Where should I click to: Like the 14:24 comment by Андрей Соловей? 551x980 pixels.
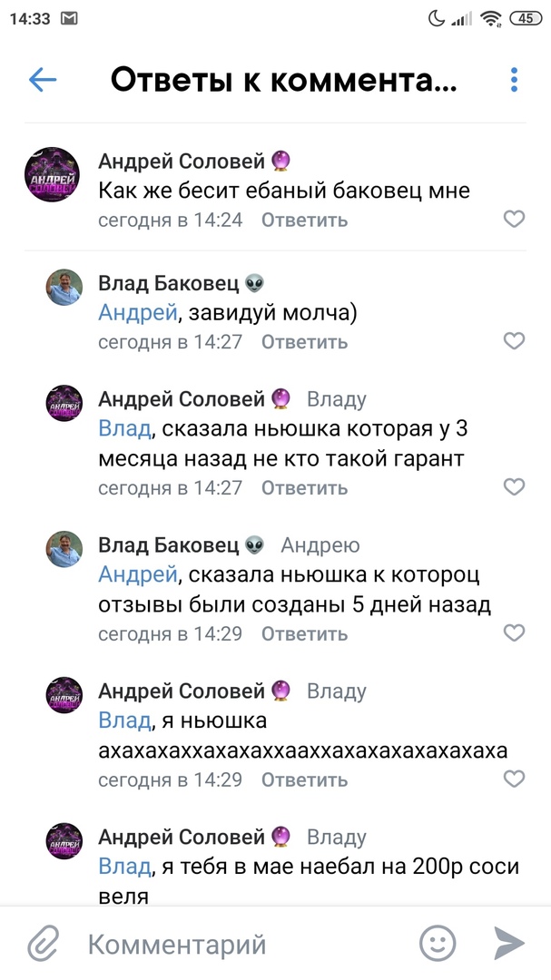coord(514,219)
